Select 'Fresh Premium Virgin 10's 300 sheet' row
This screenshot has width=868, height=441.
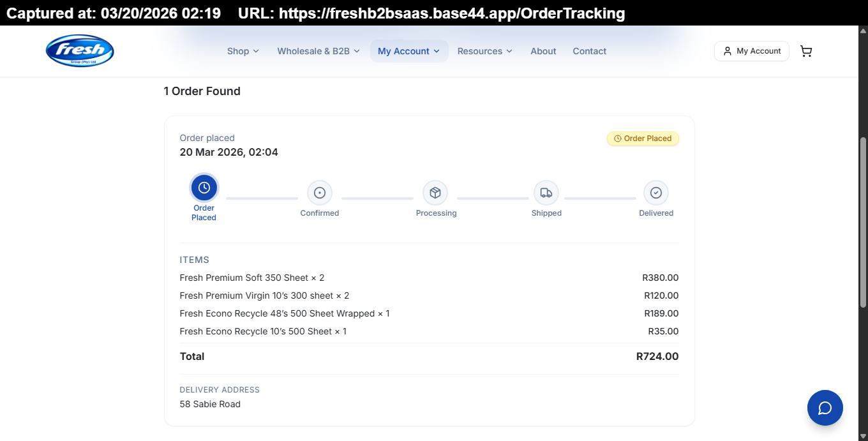pyautogui.click(x=429, y=295)
